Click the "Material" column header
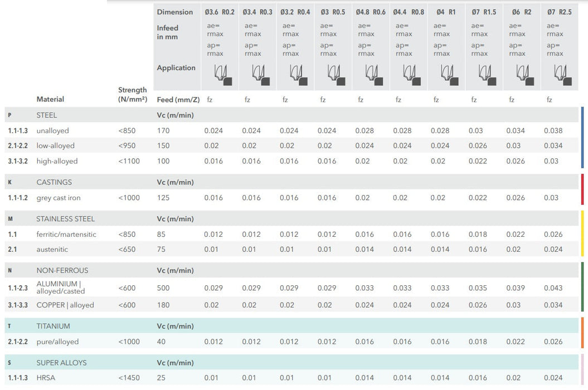Viewport: 588px width, 390px height. click(x=50, y=99)
